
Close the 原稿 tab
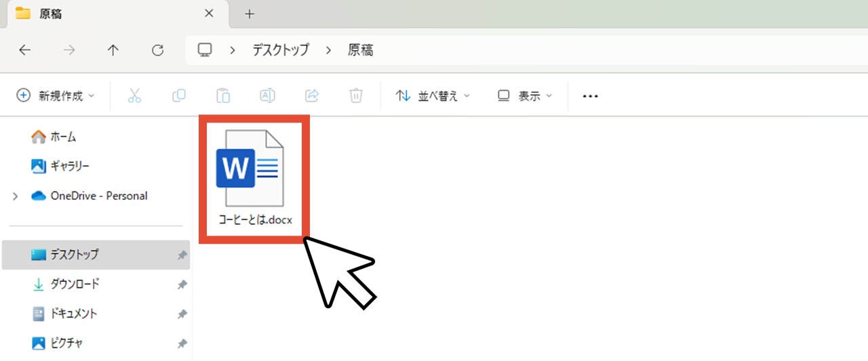point(210,14)
